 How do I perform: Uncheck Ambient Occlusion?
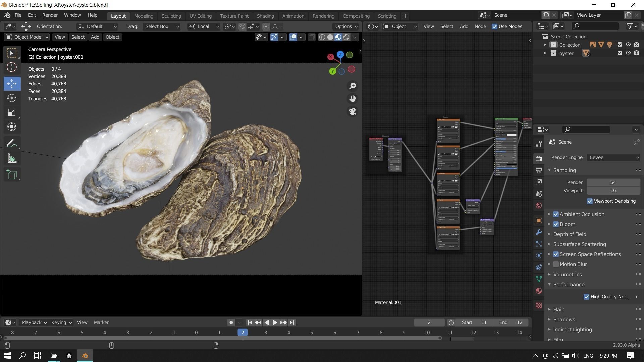tap(556, 214)
